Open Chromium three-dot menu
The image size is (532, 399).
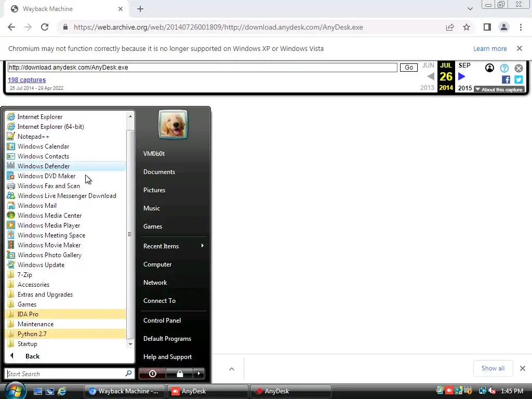click(521, 27)
